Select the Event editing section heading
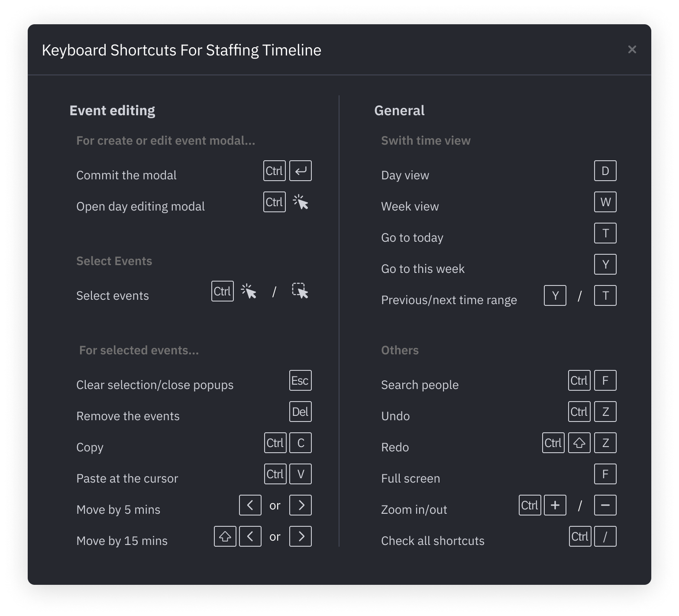679x616 pixels. (x=112, y=110)
